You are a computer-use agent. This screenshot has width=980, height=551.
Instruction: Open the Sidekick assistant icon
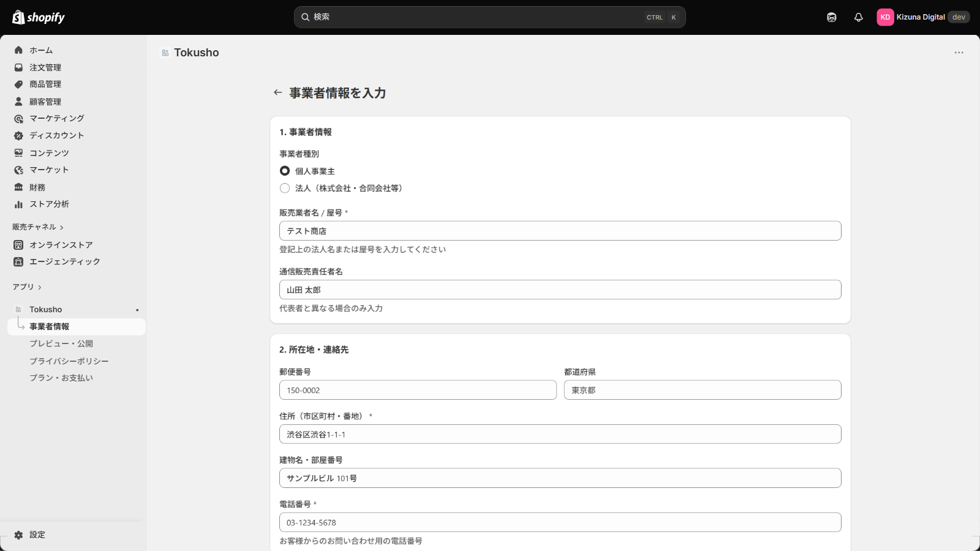click(x=831, y=17)
